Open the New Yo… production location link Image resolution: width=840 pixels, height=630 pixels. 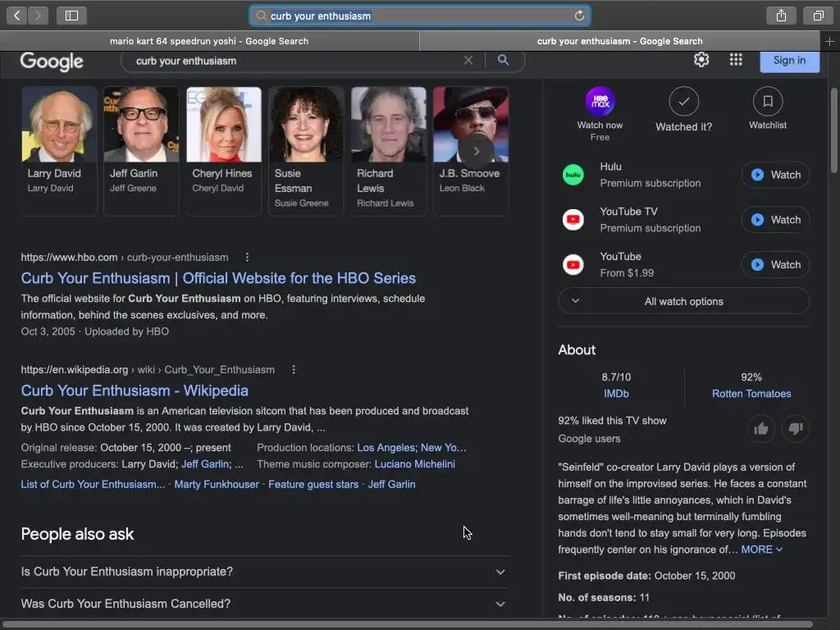tap(444, 448)
